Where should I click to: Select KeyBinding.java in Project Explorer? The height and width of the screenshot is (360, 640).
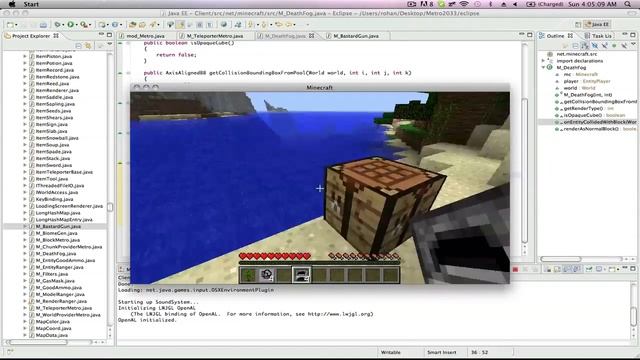pos(54,199)
